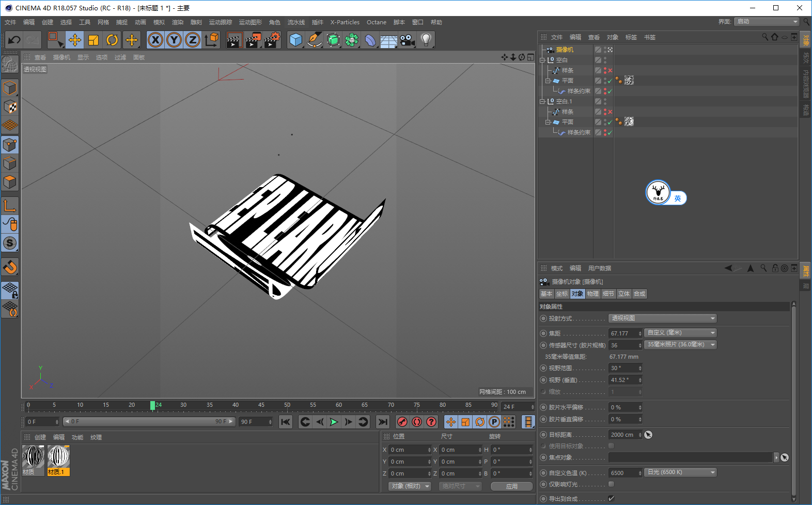Collapse 平面 under 空白

click(x=548, y=81)
